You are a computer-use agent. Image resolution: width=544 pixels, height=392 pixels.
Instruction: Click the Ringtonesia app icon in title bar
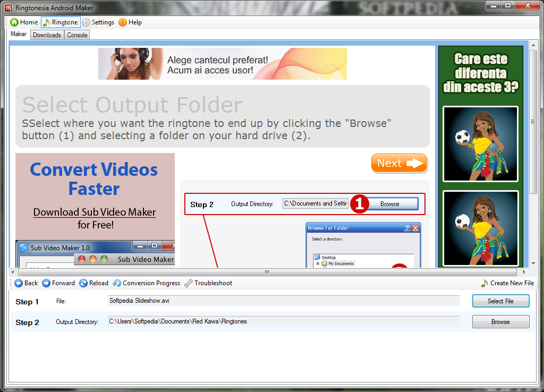(8, 7)
